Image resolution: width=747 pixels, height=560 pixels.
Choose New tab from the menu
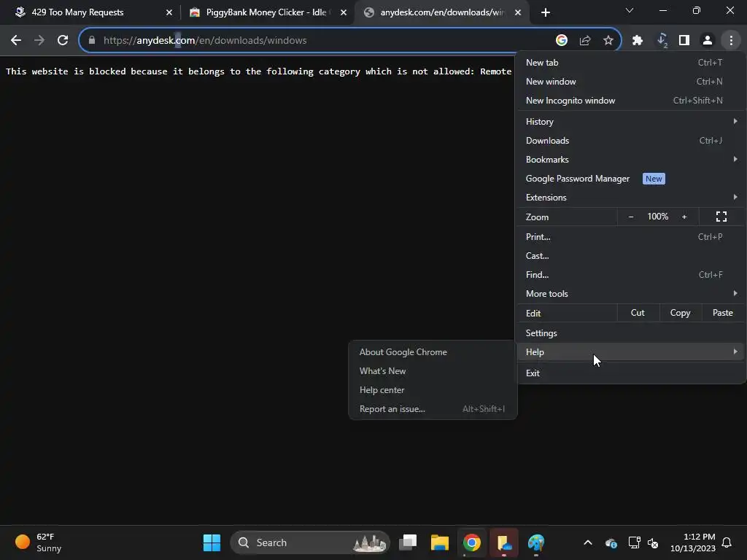tap(631, 63)
